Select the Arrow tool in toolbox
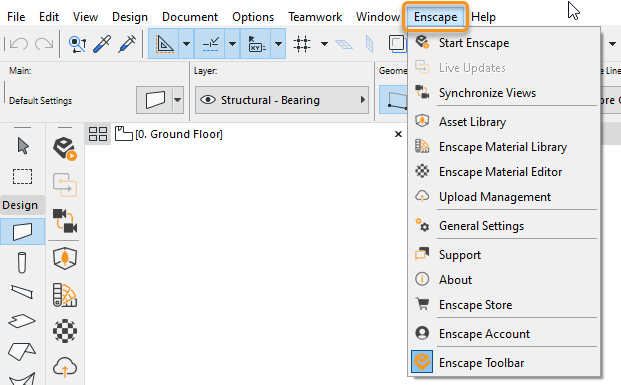The width and height of the screenshot is (621, 385). [23, 146]
